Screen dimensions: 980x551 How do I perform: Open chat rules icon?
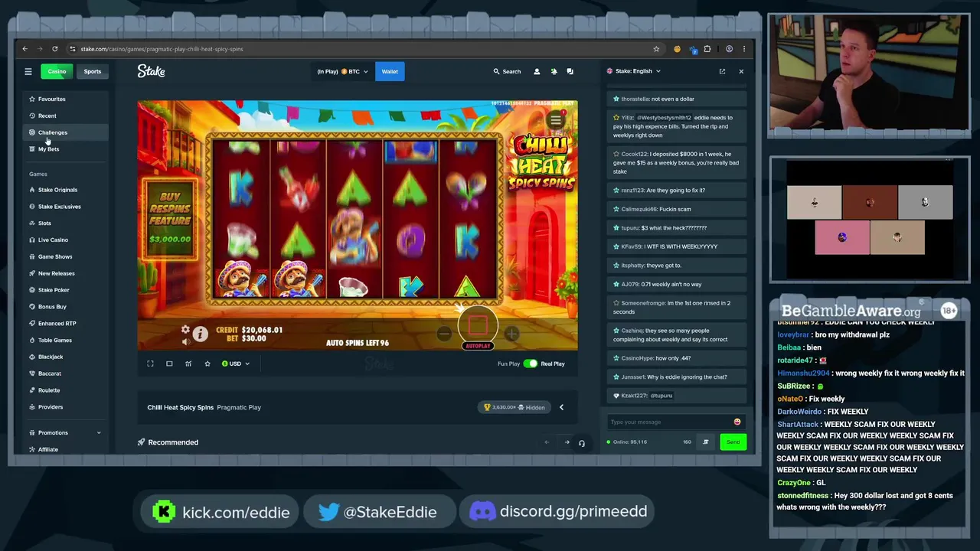706,442
